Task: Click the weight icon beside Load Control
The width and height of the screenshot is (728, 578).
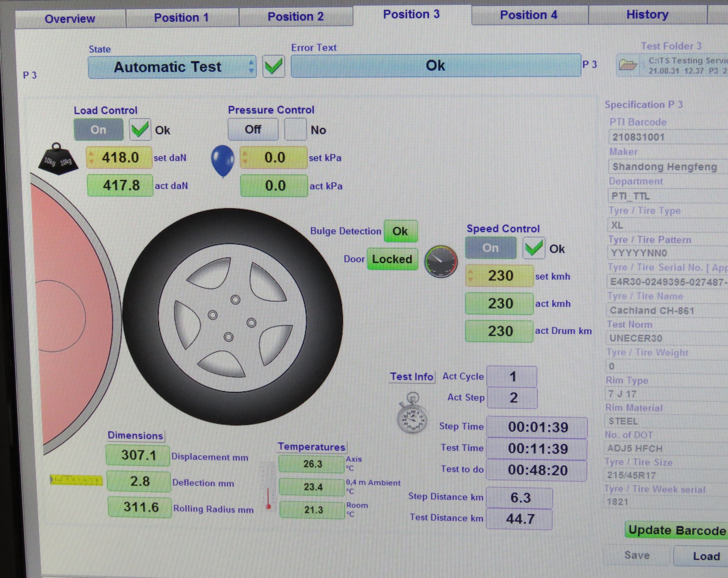Action: click(x=58, y=159)
